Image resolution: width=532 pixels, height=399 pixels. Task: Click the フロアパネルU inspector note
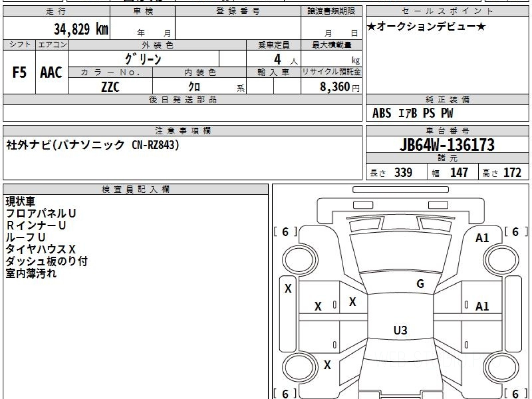(x=41, y=214)
